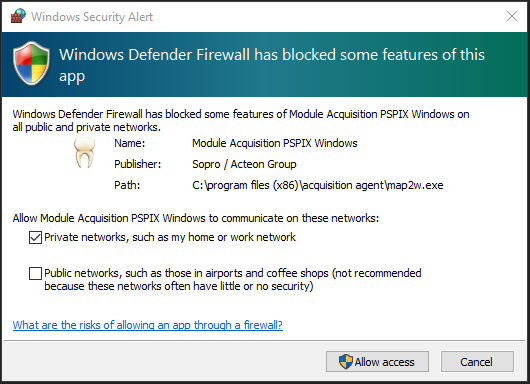
Task: Click the Windows Defender shield icon in banner
Action: 31,64
